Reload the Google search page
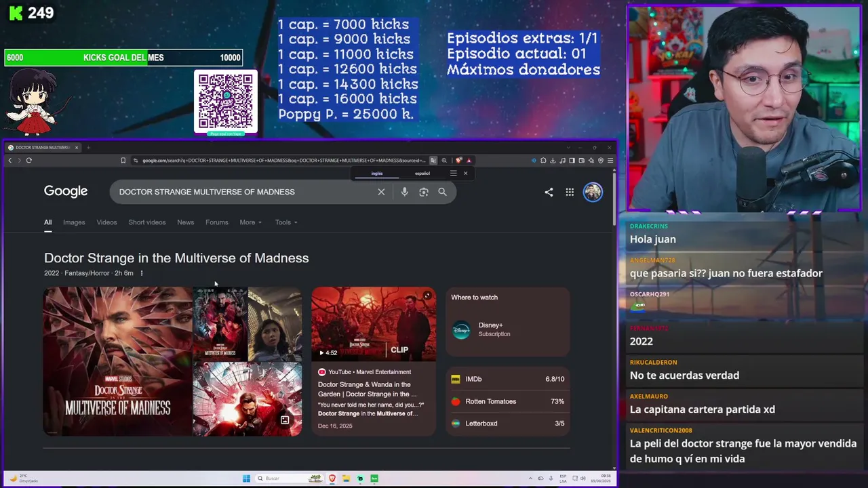Viewport: 868px width, 488px height. (29, 161)
